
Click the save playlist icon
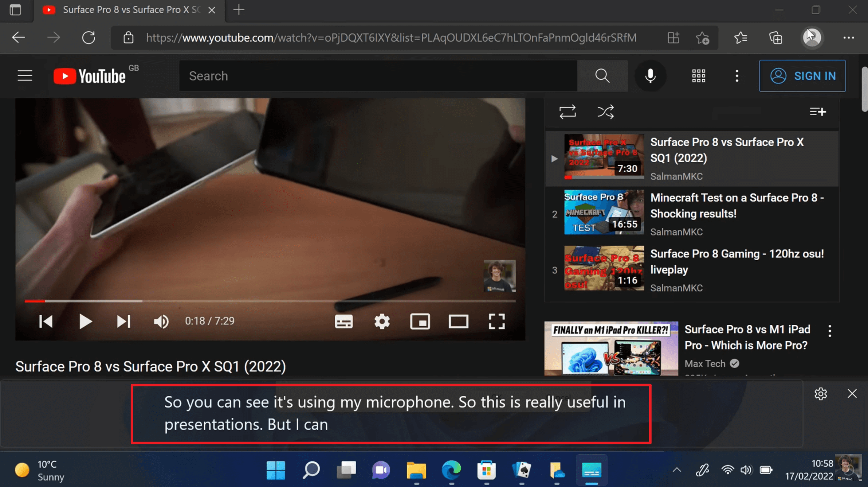[x=817, y=112]
